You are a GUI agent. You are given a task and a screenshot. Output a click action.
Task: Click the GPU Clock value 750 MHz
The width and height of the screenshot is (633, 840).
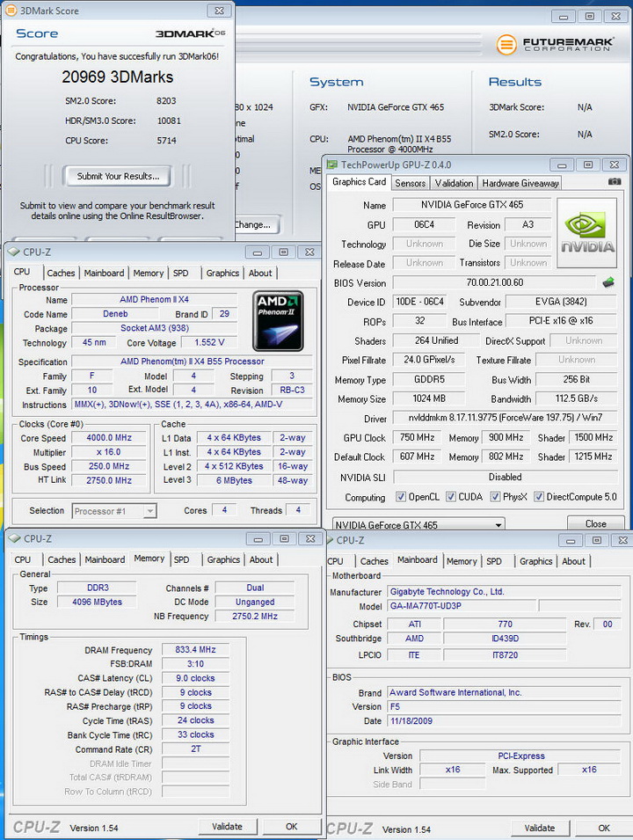point(418,437)
